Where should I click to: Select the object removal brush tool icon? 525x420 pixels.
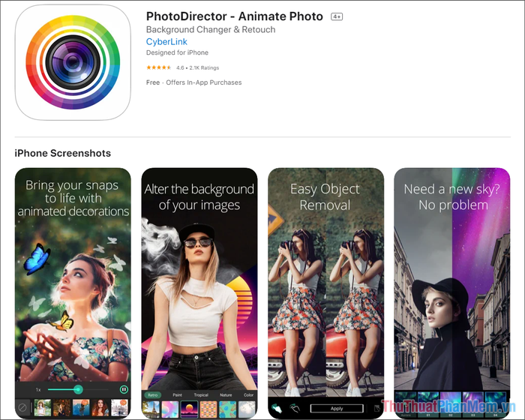click(x=277, y=408)
